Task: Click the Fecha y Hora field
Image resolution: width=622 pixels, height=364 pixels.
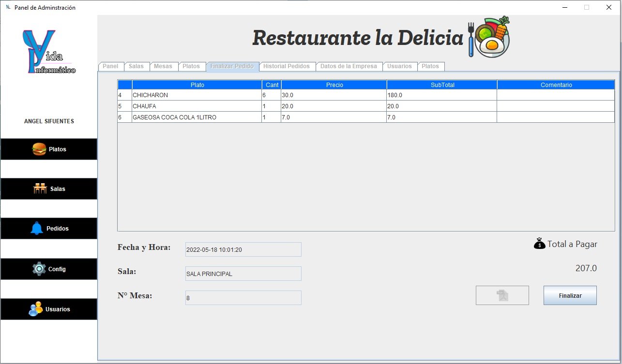Action: [x=243, y=249]
